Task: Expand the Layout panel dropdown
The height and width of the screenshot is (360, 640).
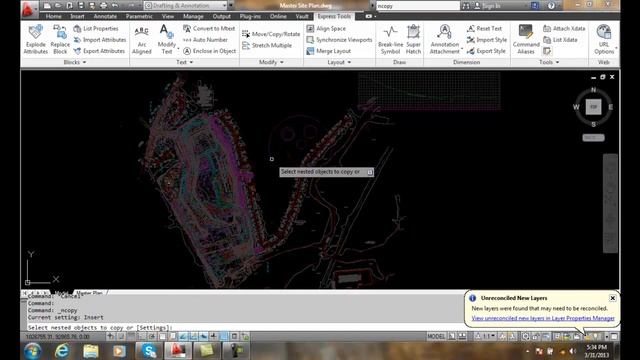Action: pyautogui.click(x=339, y=62)
